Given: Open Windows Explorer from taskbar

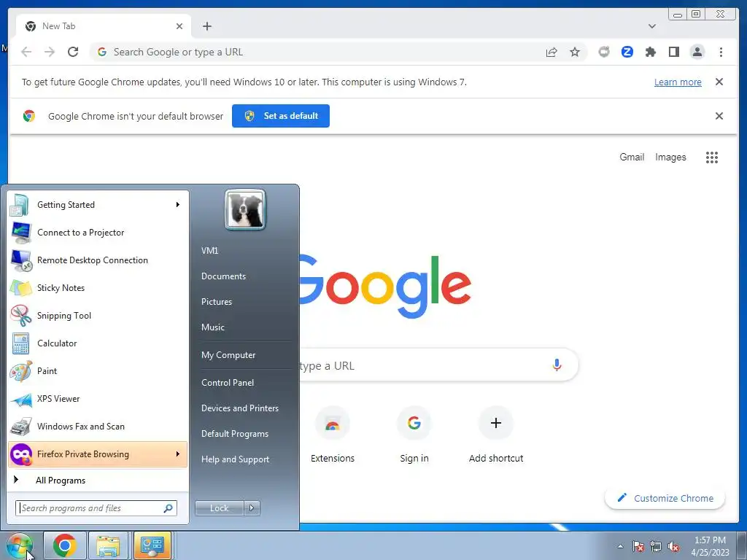Looking at the screenshot, I should [108, 545].
